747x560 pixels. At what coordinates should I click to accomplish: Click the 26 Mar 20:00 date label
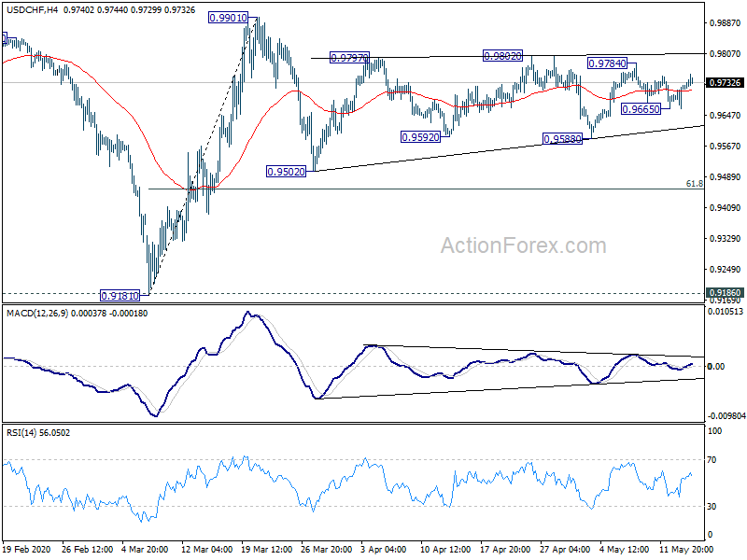pos(326,549)
